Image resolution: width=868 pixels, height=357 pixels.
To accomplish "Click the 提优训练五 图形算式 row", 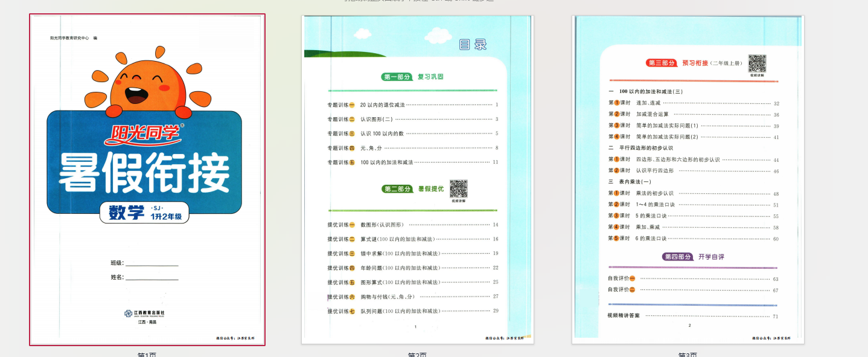I will 413,282.
